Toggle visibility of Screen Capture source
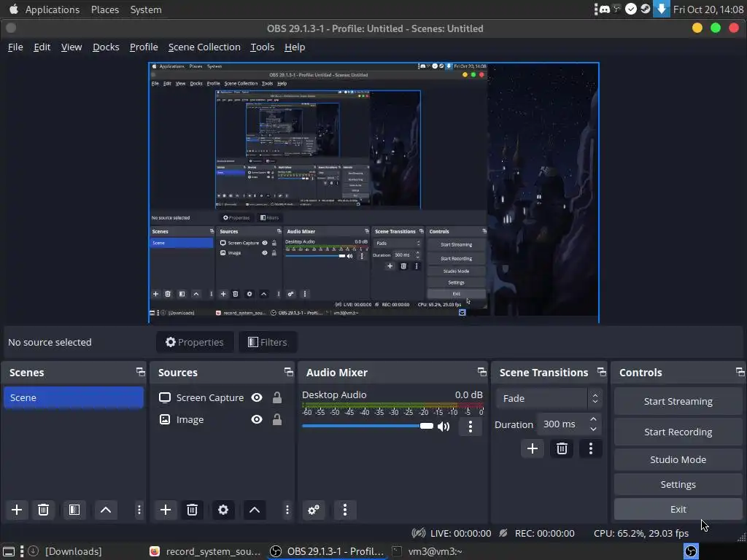The image size is (747, 560). point(257,397)
